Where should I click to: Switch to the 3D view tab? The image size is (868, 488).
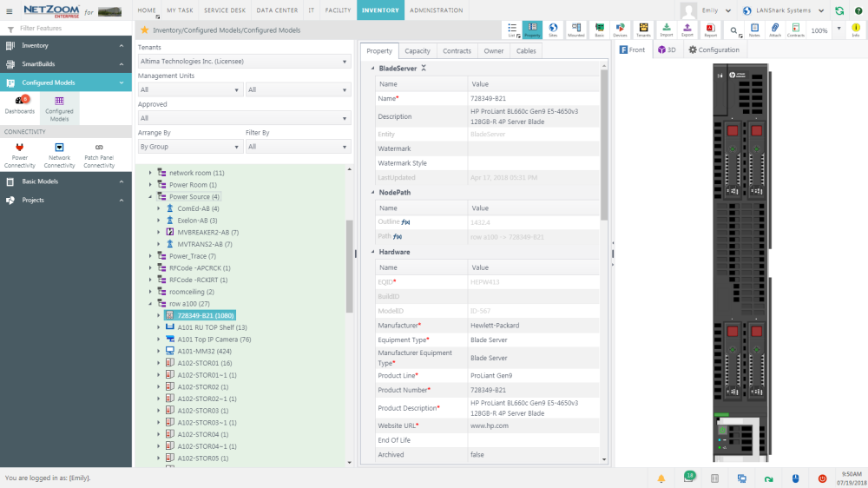click(x=667, y=50)
